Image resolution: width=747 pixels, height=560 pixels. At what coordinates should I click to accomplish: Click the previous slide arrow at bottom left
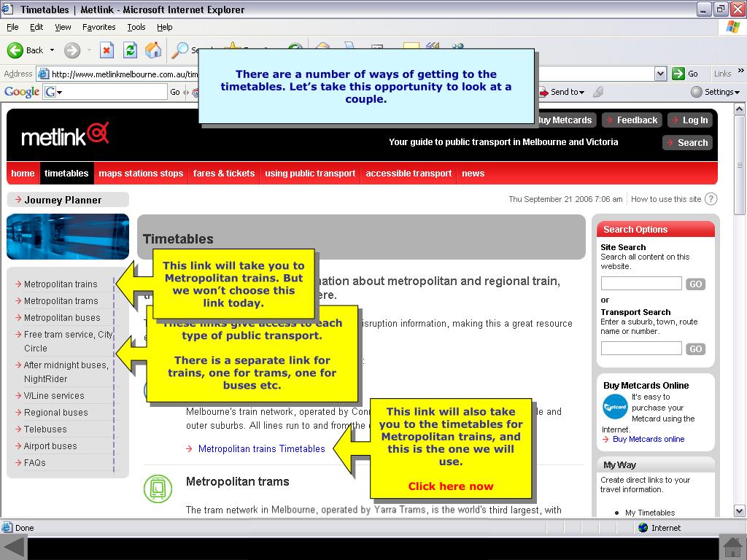coord(13,548)
